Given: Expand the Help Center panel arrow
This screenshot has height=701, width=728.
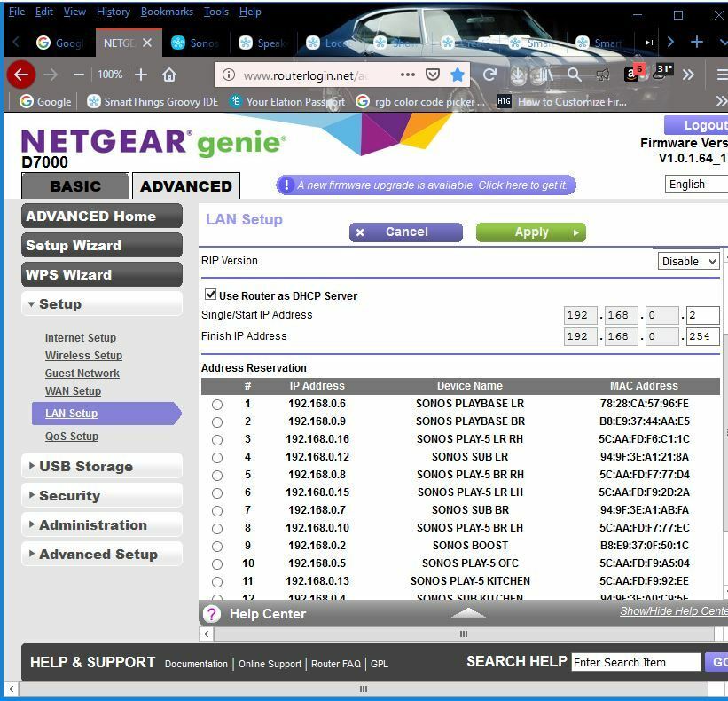Looking at the screenshot, I should (x=468, y=614).
